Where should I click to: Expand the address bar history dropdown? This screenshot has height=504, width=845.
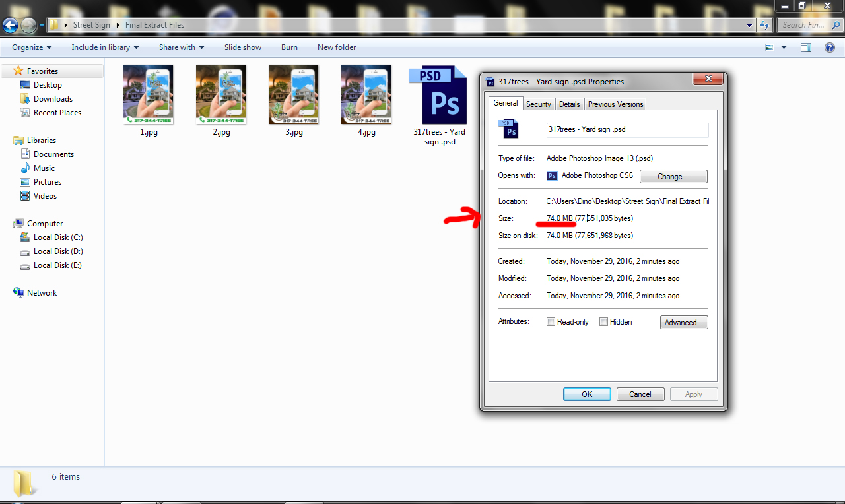click(x=749, y=25)
